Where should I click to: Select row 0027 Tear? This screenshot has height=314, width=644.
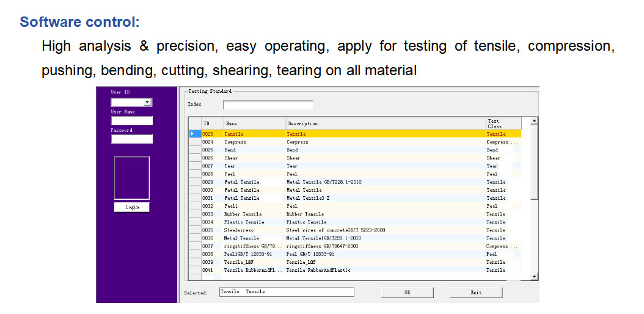[x=355, y=166]
